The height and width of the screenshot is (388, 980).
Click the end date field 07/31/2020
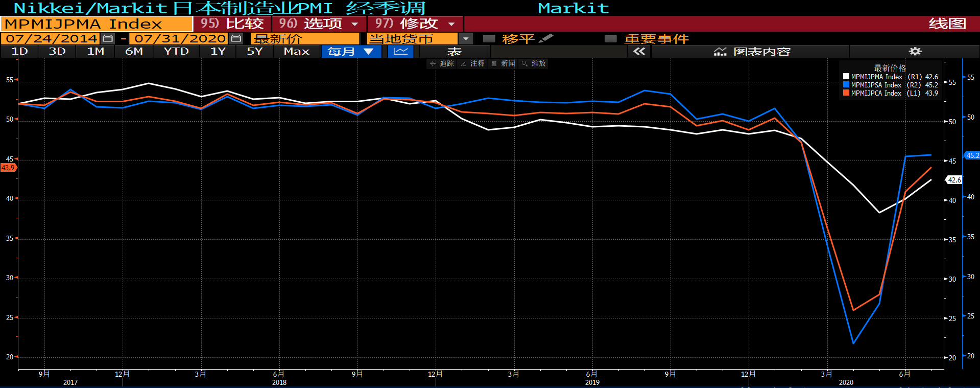coord(180,38)
